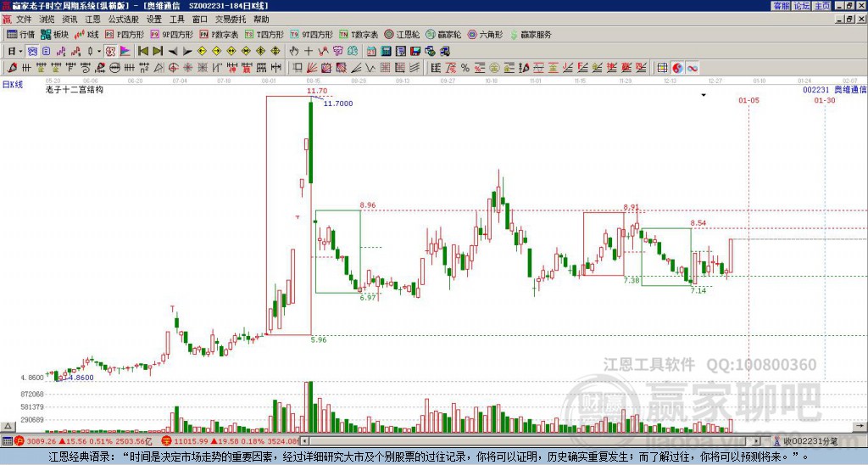This screenshot has width=868, height=465.
Task: Open the 板块 sector view
Action: (x=54, y=34)
